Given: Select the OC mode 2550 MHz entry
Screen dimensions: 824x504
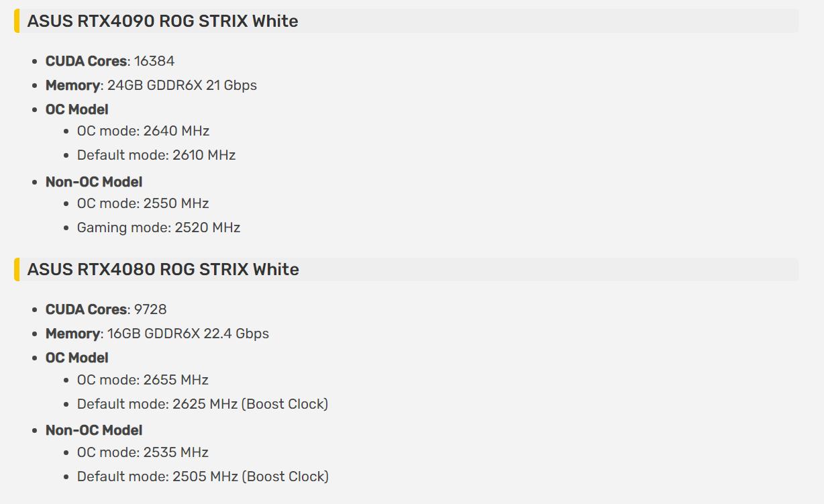Looking at the screenshot, I should pyautogui.click(x=143, y=203).
